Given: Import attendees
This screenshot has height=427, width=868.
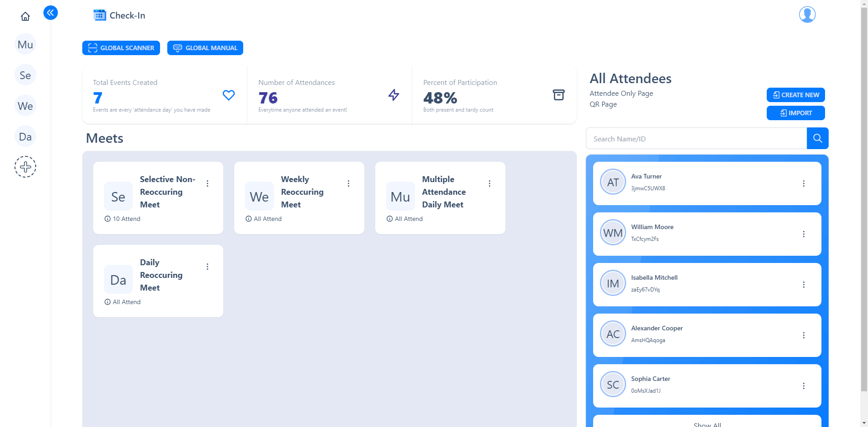Looking at the screenshot, I should tap(796, 113).
